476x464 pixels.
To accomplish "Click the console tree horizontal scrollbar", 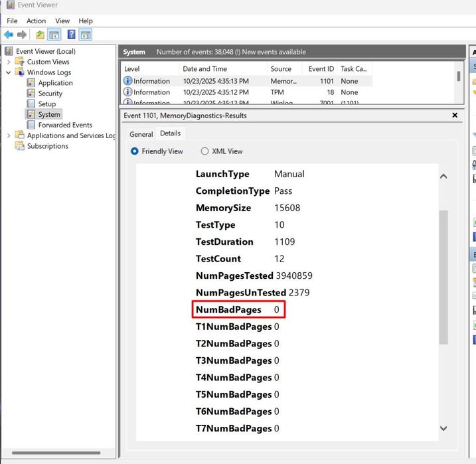I will click(x=56, y=453).
